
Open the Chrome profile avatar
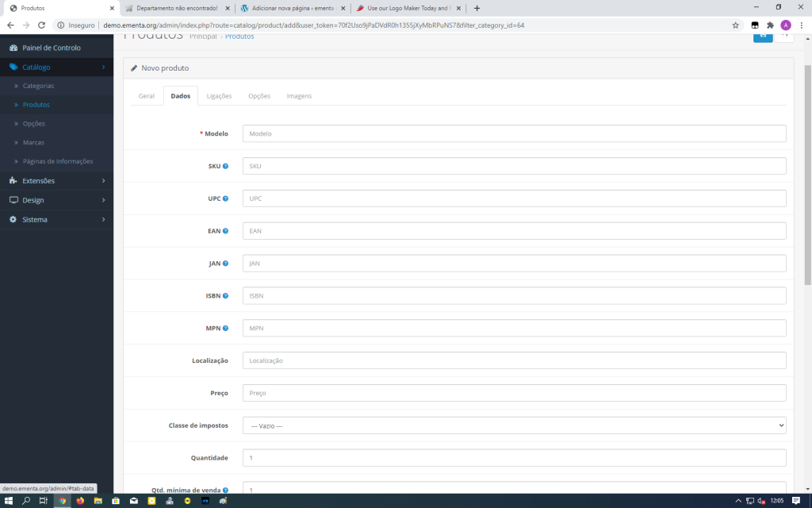click(785, 25)
